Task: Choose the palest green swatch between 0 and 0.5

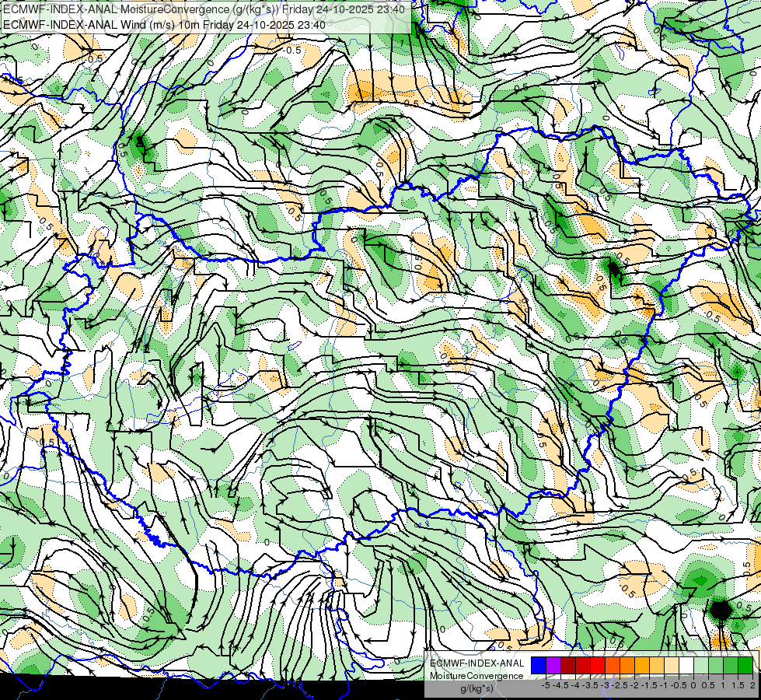Action: [701, 665]
